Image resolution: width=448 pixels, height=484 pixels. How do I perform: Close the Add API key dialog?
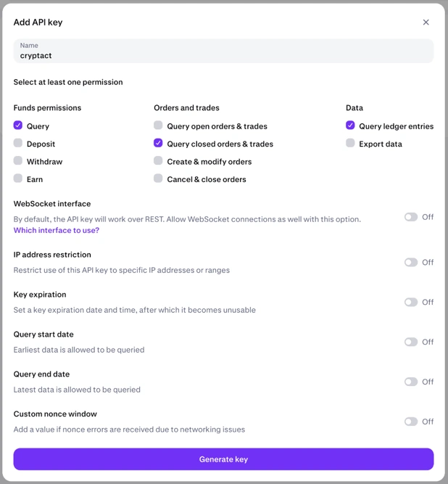click(x=426, y=22)
